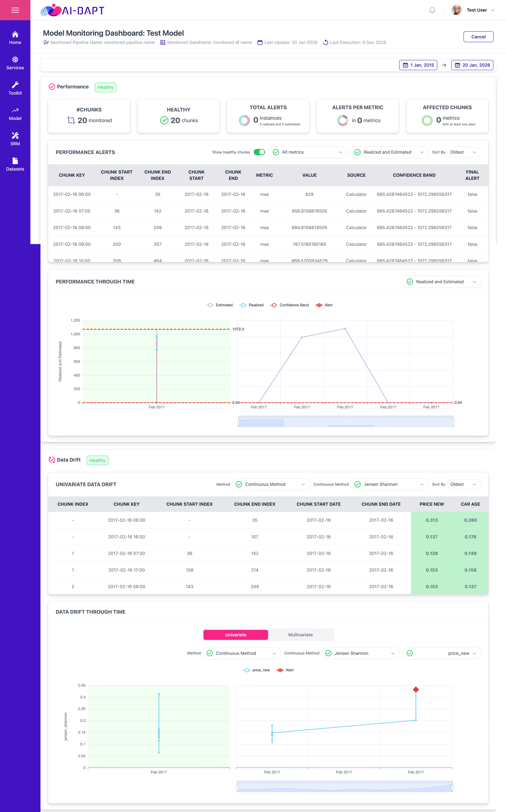506x812 pixels.
Task: Open Drift Through Time Continuous Method dropdown
Action: [242, 653]
